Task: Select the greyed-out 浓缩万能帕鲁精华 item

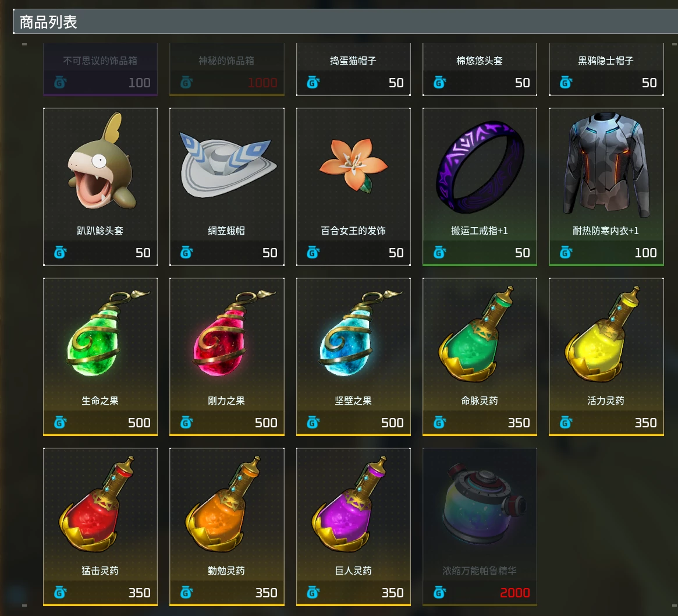Action: click(480, 526)
